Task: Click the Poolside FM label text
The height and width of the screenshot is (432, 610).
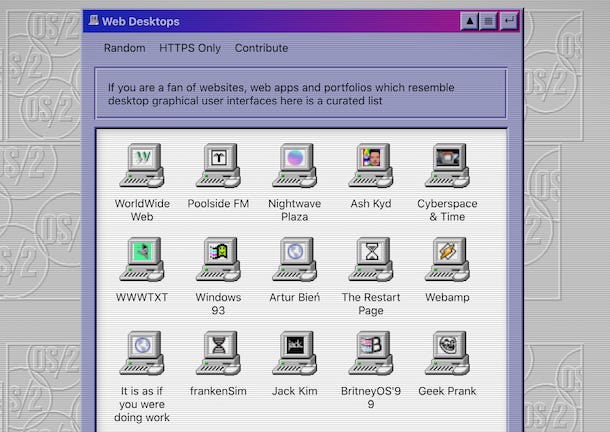Action: 218,204
